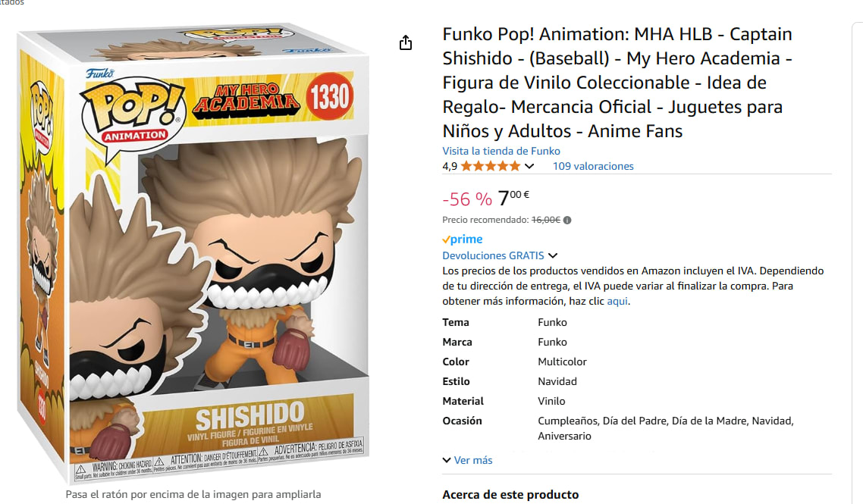Screen dimensions: 863x504
Task: Click the Shishido Funko box product image
Action: tap(193, 252)
